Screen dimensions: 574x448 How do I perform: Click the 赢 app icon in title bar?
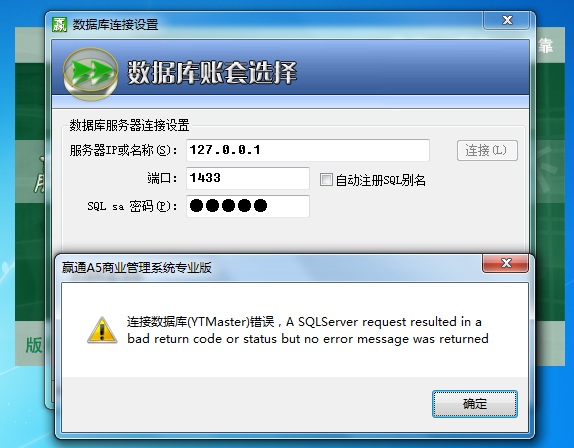pyautogui.click(x=59, y=25)
